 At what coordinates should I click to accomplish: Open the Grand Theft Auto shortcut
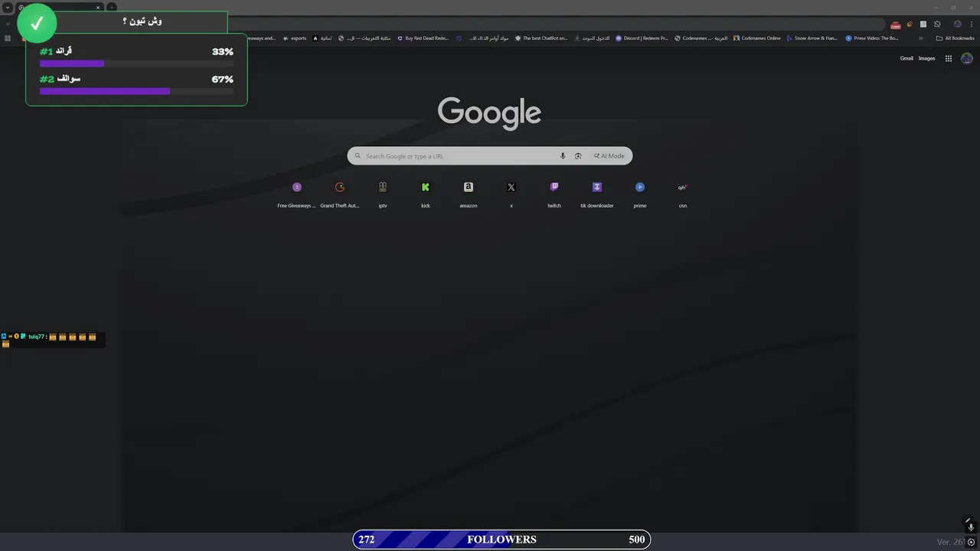(340, 194)
